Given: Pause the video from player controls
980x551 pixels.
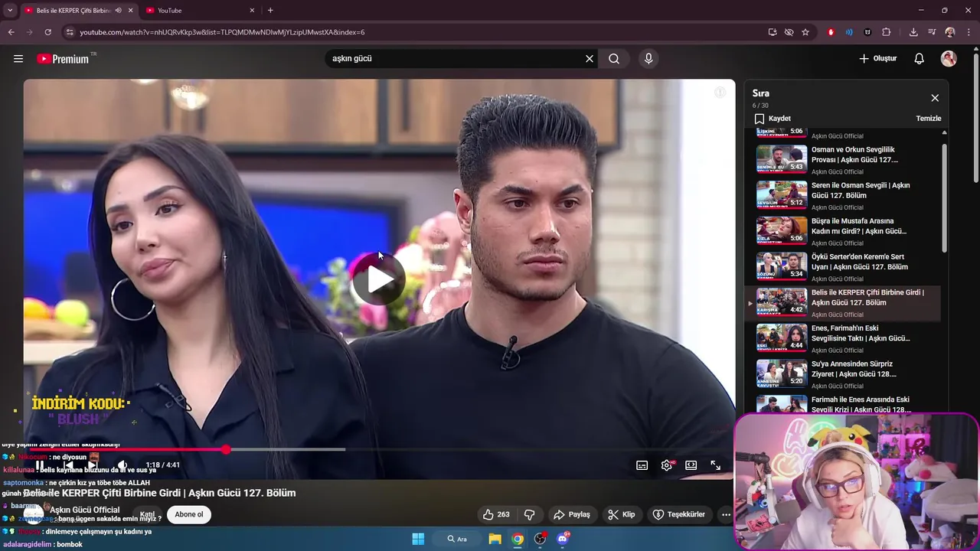Looking at the screenshot, I should point(40,465).
